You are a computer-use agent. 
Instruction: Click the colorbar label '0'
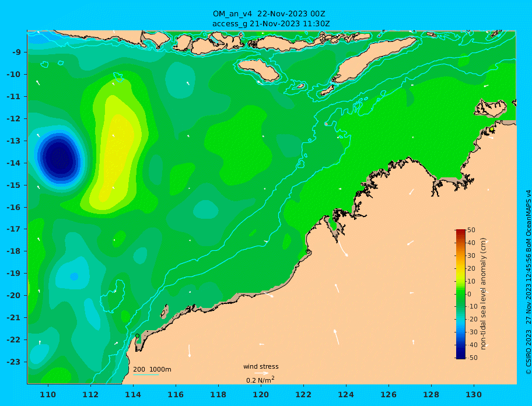[469, 294]
